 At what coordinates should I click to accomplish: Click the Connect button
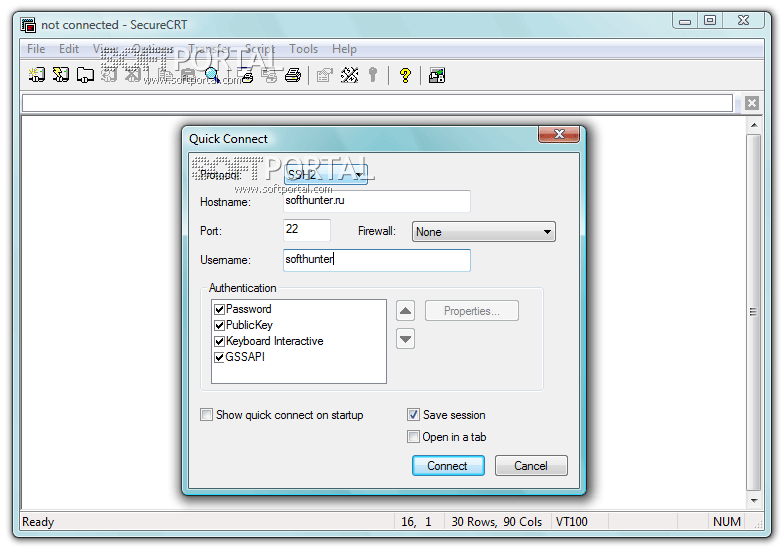tap(448, 466)
